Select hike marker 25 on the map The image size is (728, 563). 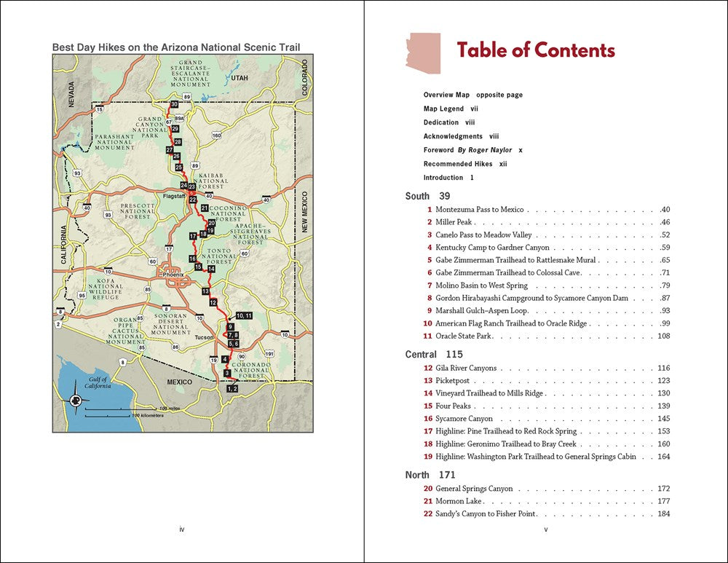pyautogui.click(x=179, y=168)
